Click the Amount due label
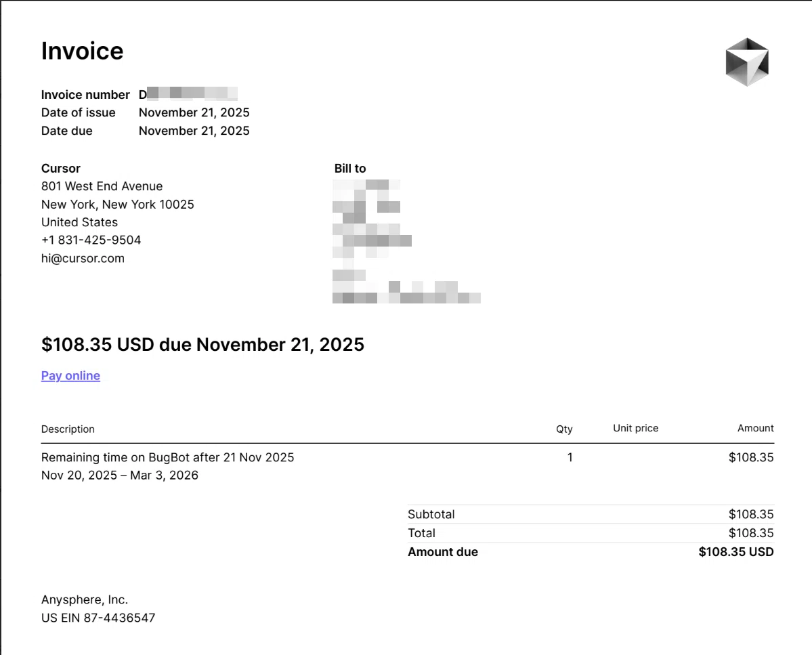Screen dimensions: 812x655 [443, 552]
